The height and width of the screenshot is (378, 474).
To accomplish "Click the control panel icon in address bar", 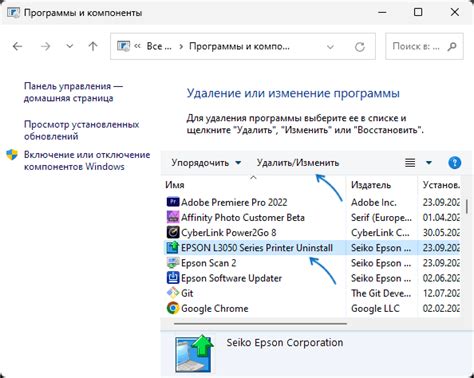I will tap(123, 46).
